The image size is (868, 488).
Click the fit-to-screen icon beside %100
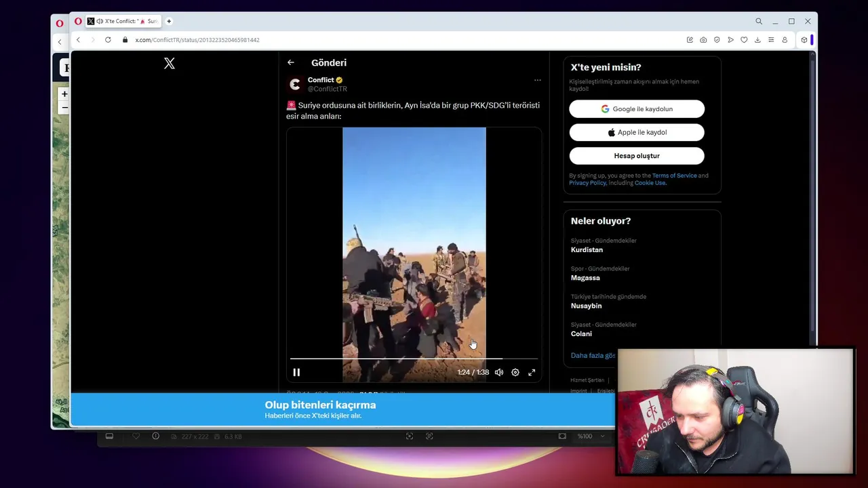click(562, 436)
